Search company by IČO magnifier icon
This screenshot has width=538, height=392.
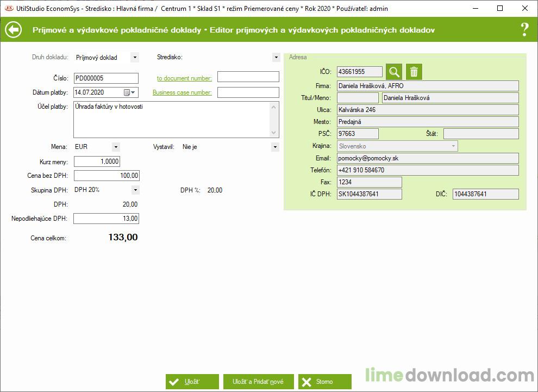[x=394, y=72]
